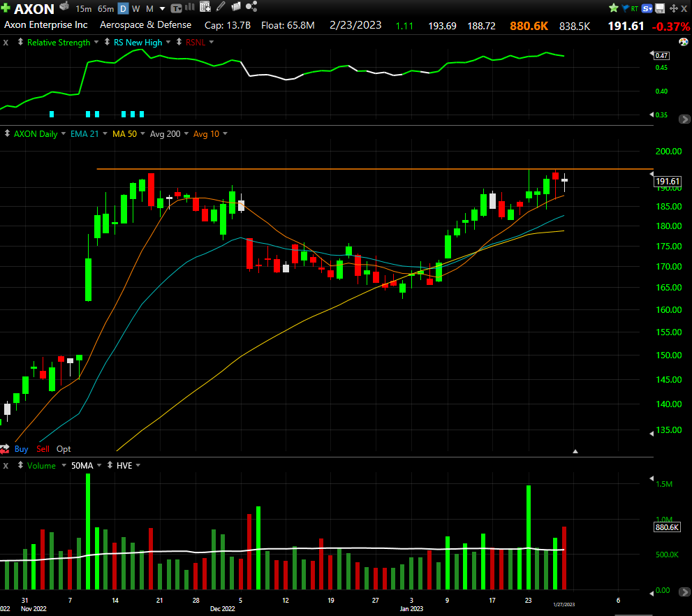Open the MA 50 indicator dropdown
692x616 pixels.
[142, 133]
